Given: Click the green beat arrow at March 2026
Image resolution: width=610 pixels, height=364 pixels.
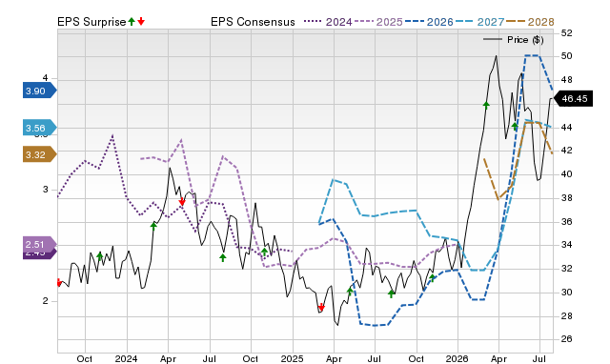Looking at the screenshot, I should (486, 105).
